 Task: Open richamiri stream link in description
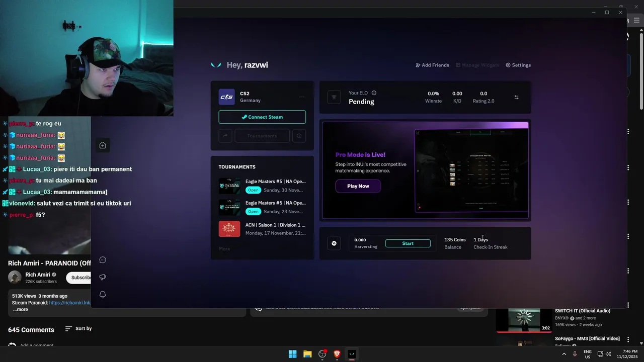(70, 303)
